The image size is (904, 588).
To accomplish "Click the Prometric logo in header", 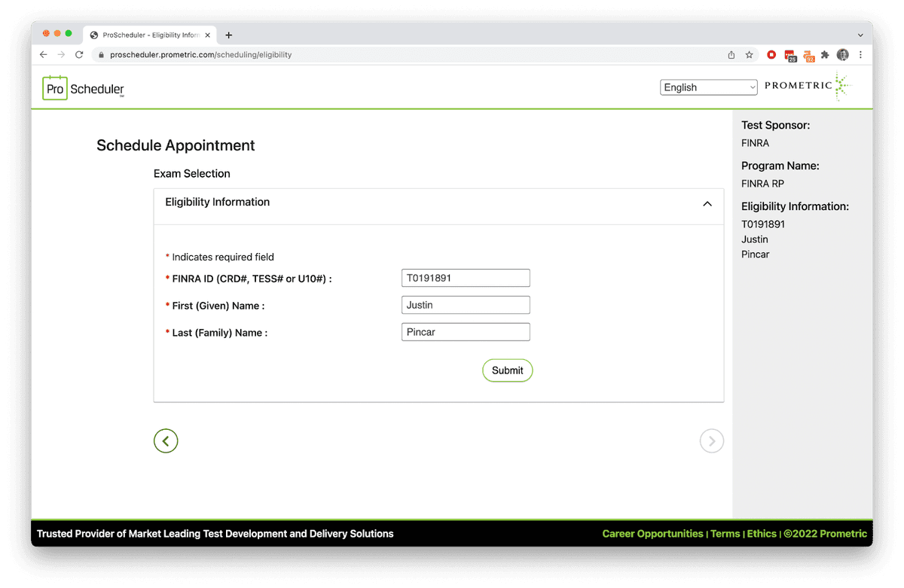I will [x=807, y=87].
